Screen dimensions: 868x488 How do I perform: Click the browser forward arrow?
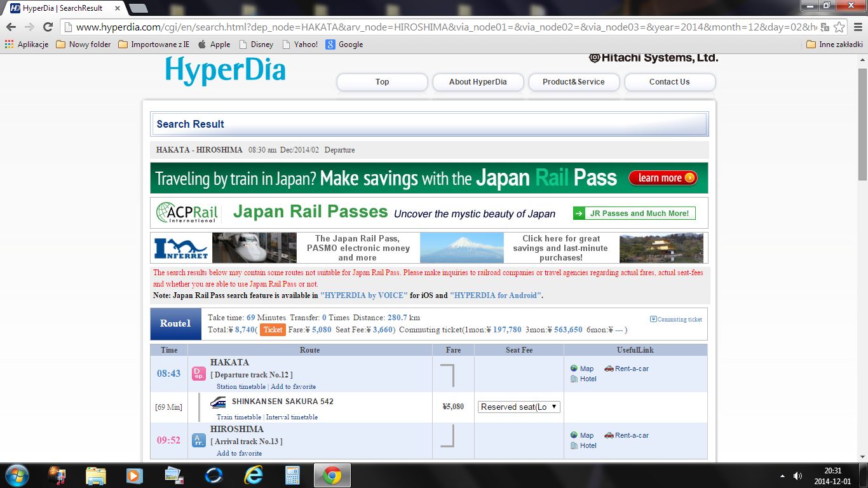[29, 27]
